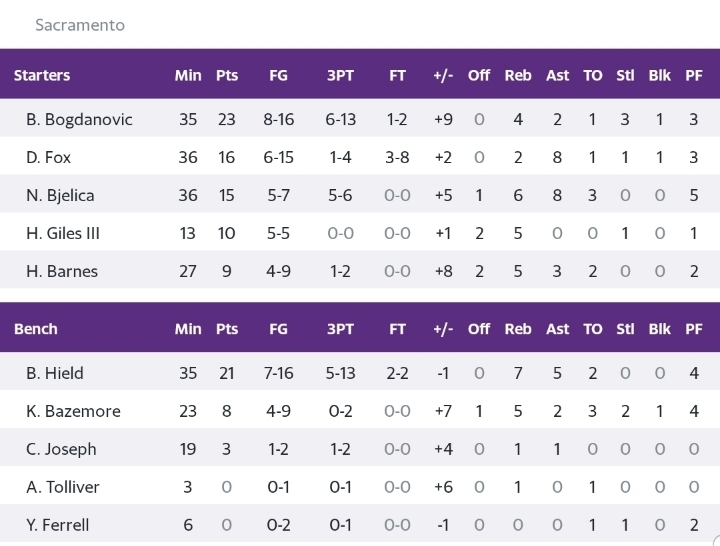
Task: Click the Starters table header label
Action: [42, 75]
